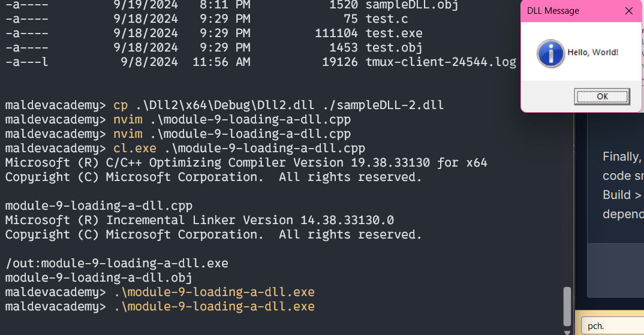Click the /out:module-9-loading-a-dll.exe output line
This screenshot has width=644, height=335.
(x=117, y=263)
